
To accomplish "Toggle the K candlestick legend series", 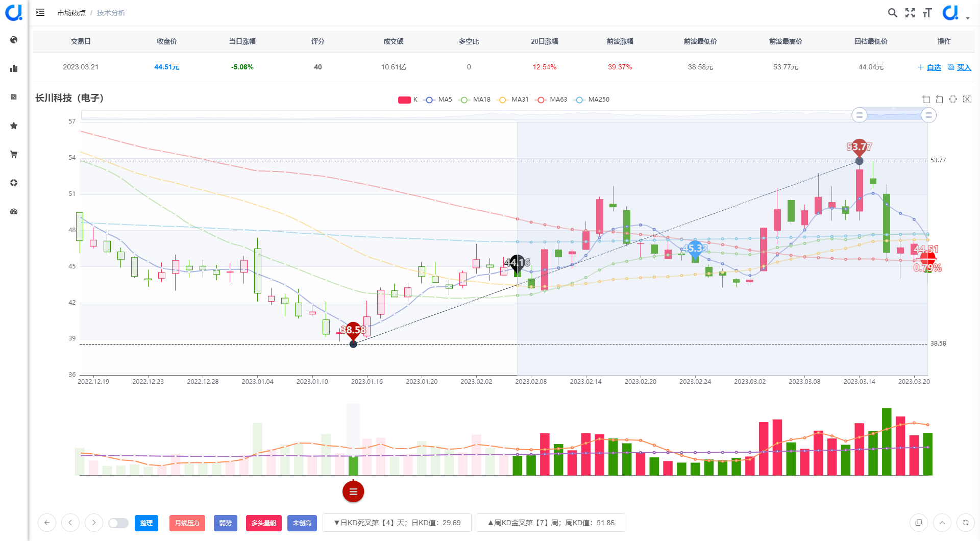I will click(x=408, y=100).
